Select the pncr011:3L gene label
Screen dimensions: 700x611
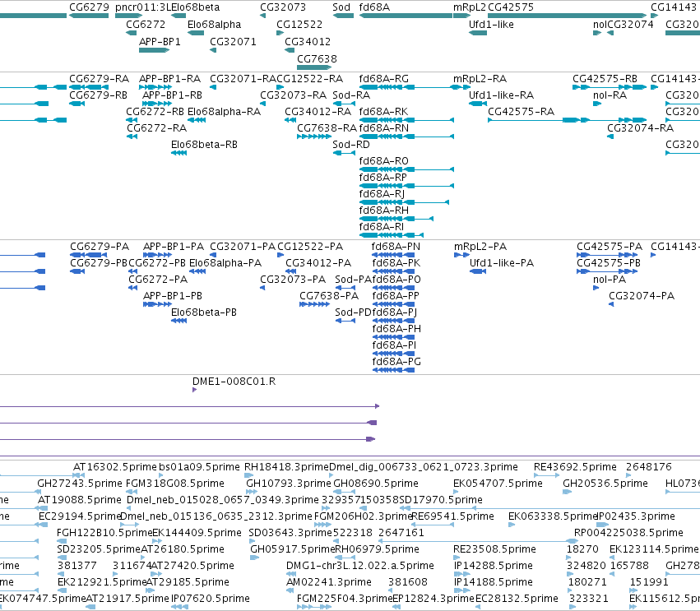point(143,7)
